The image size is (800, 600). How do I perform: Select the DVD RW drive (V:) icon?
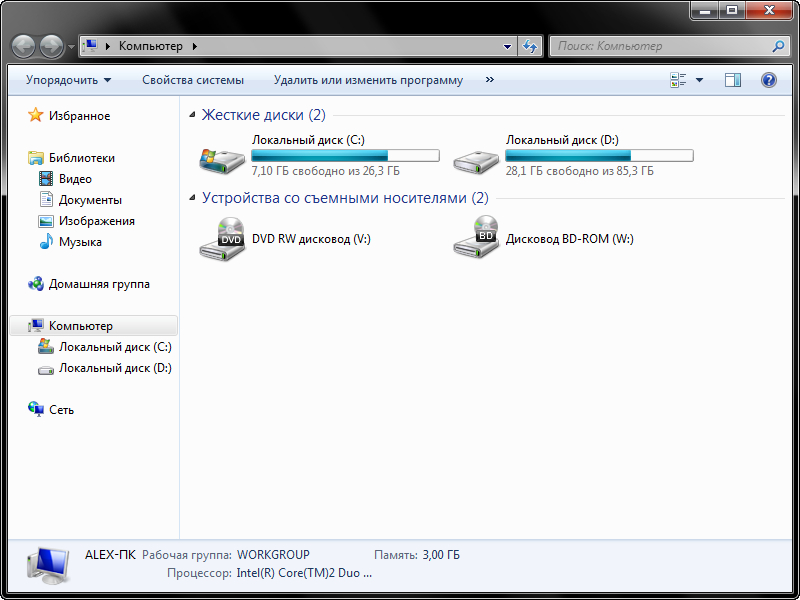[222, 239]
